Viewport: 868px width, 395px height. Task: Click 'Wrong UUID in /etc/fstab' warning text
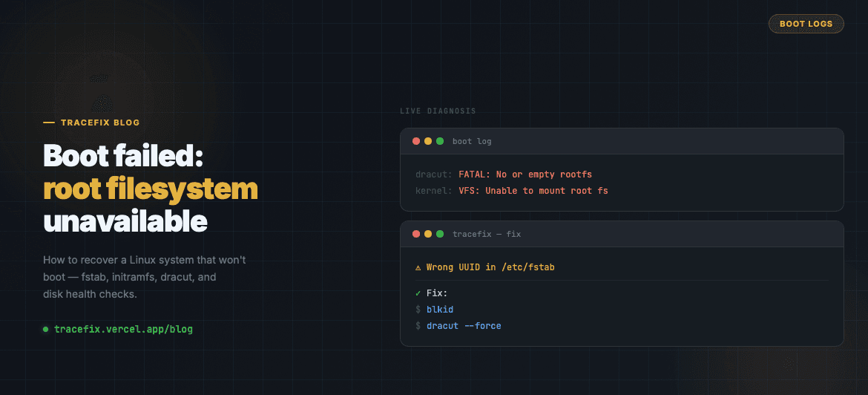(490, 267)
